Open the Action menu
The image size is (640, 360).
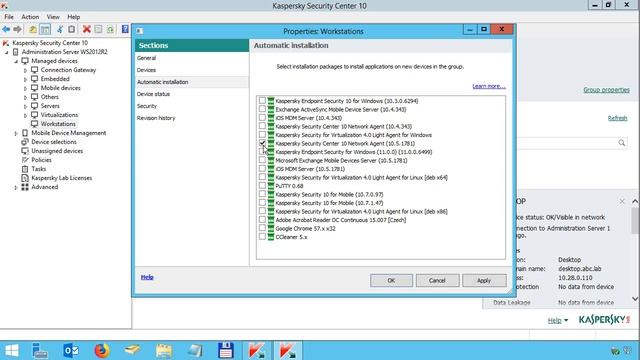tap(30, 17)
